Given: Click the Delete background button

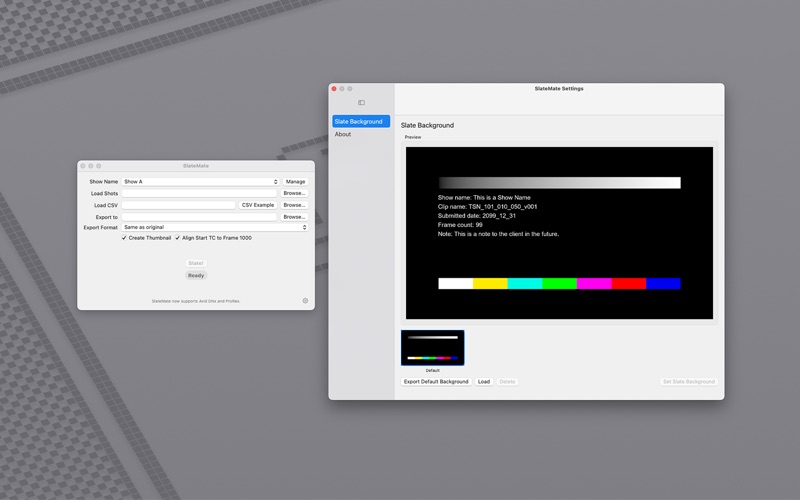Looking at the screenshot, I should coord(507,382).
